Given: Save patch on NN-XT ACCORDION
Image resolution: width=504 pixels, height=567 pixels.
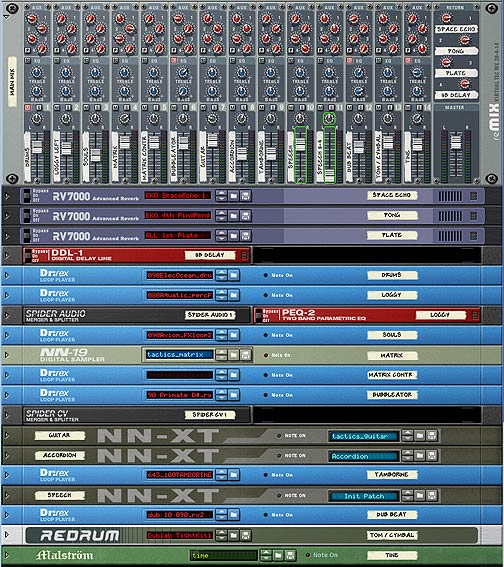Looking at the screenshot, I should (432, 456).
